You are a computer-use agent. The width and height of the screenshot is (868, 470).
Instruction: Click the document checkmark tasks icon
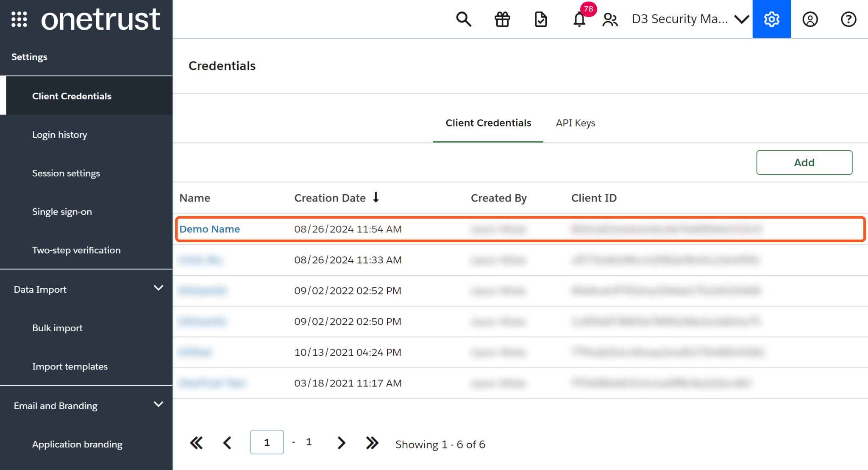point(541,20)
